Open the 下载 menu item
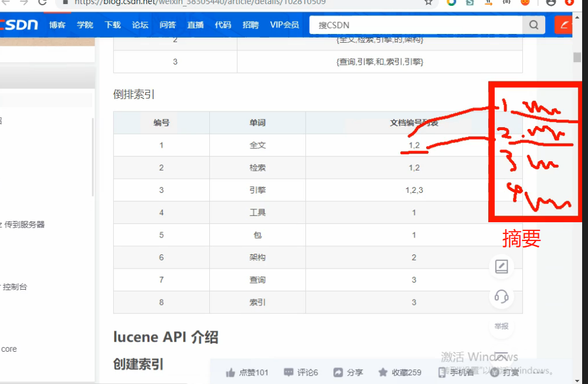Viewport: 588px width, 384px height. point(113,25)
